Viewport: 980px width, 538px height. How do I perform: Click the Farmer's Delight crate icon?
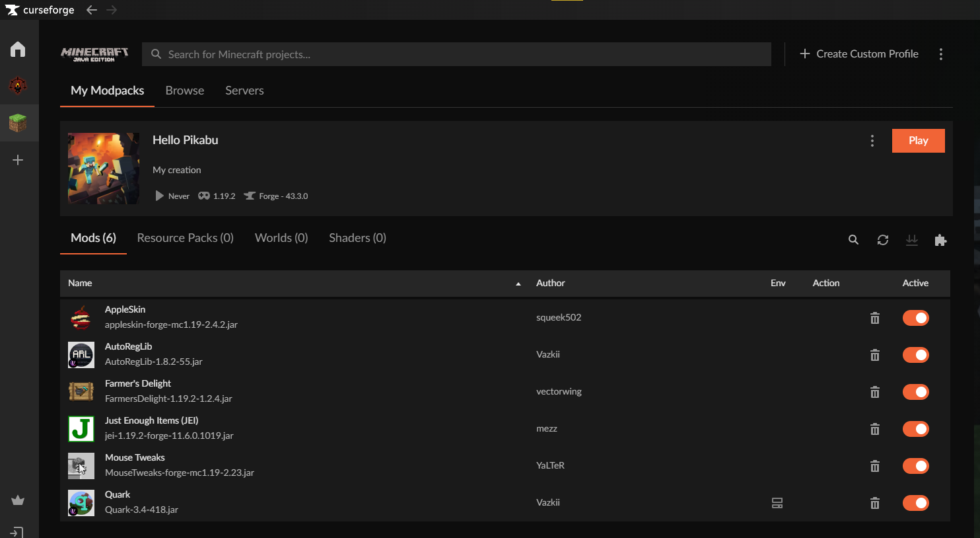point(81,392)
